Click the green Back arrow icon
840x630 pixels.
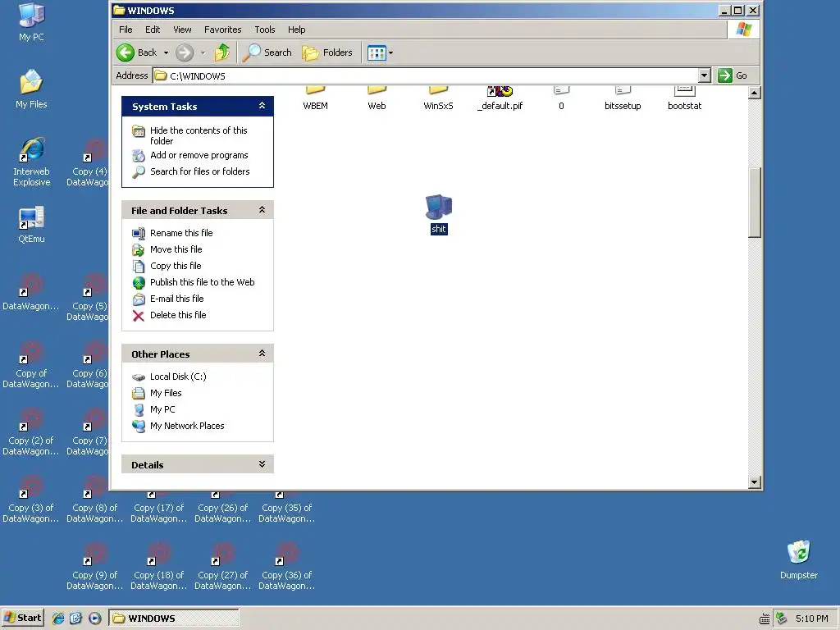pos(126,52)
